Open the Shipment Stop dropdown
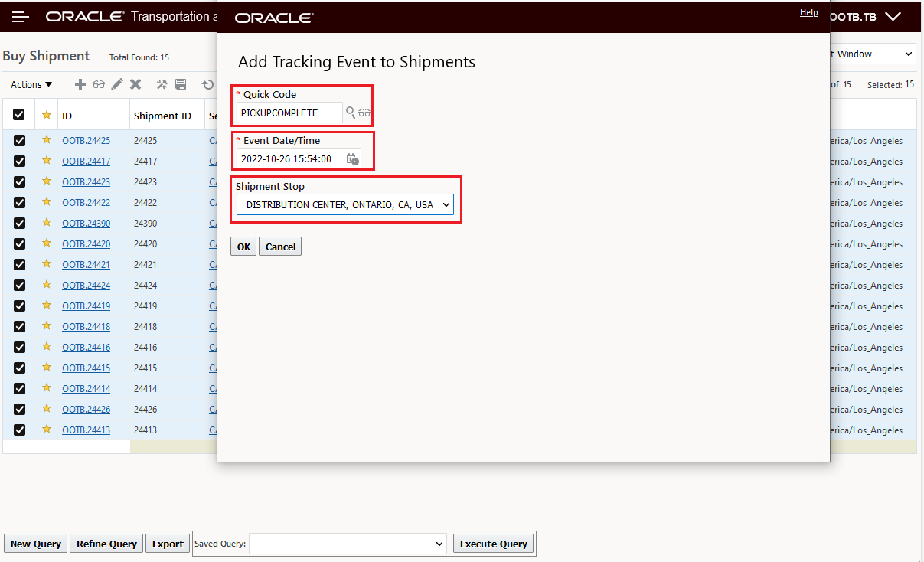Screen dimensions: 924x562 pyautogui.click(x=345, y=204)
